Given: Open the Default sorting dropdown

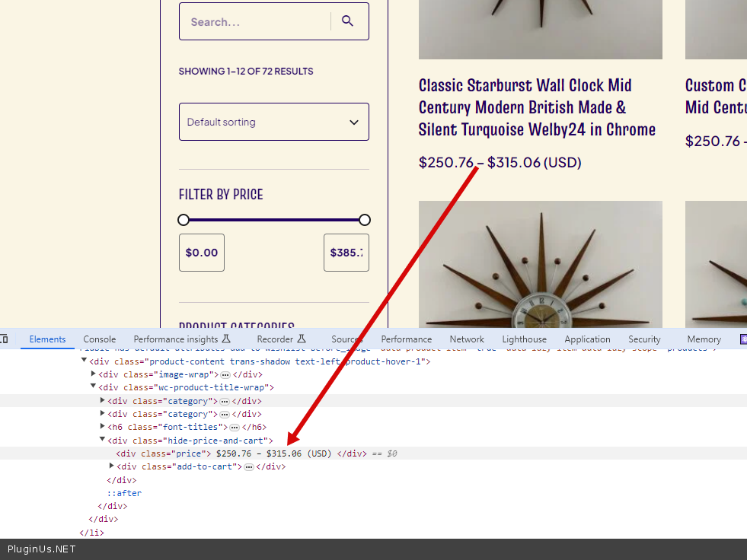Looking at the screenshot, I should [x=273, y=122].
